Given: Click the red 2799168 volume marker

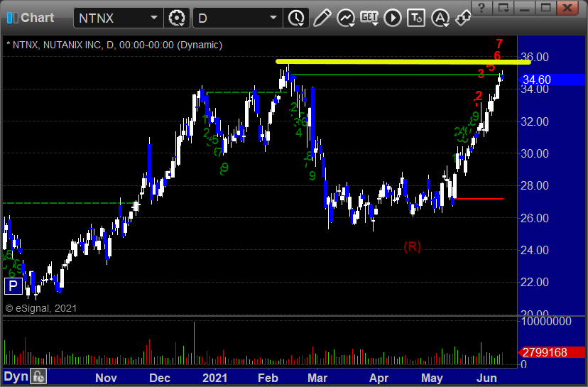Looking at the screenshot, I should pos(552,352).
